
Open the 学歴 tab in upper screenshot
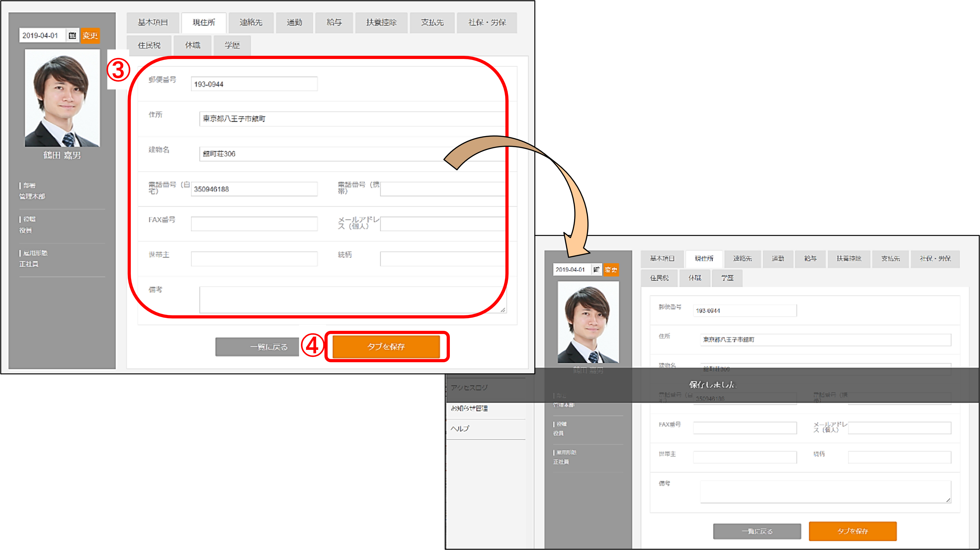point(232,45)
